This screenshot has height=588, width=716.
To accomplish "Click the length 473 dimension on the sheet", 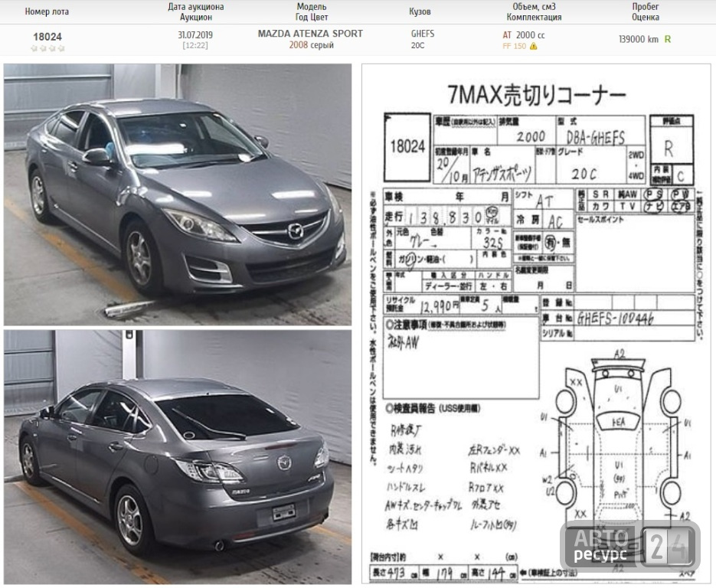I will [397, 573].
